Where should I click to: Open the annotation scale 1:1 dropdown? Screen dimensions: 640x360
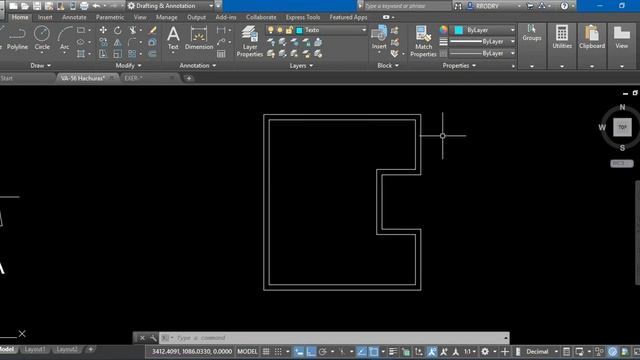470,351
